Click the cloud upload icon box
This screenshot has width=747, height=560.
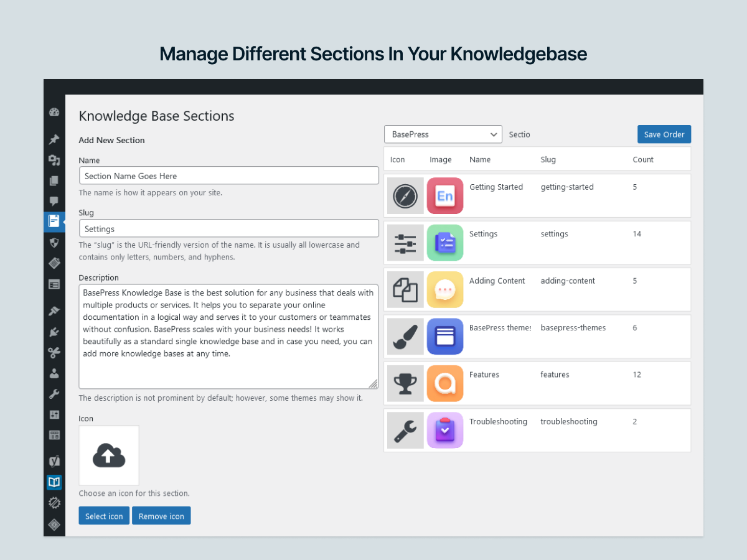tap(109, 455)
